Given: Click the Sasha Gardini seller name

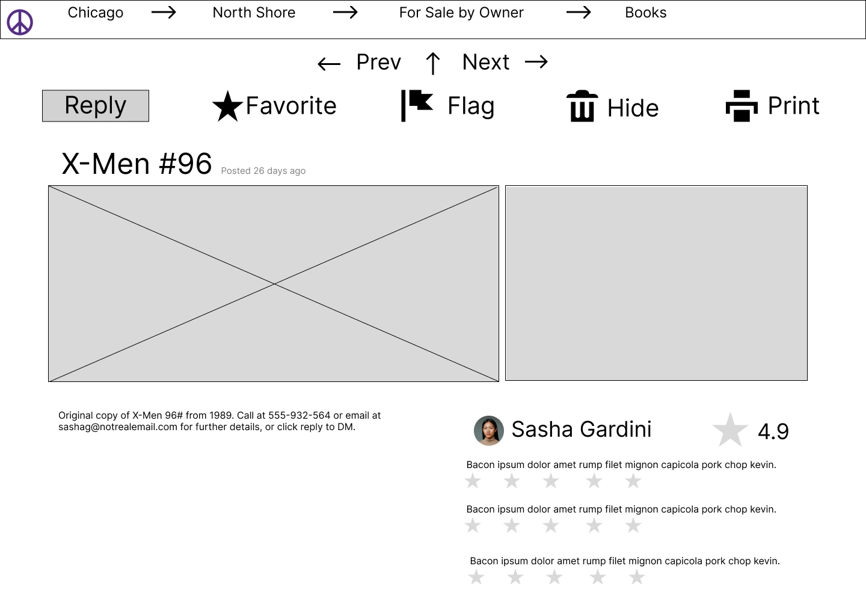Looking at the screenshot, I should pyautogui.click(x=581, y=430).
